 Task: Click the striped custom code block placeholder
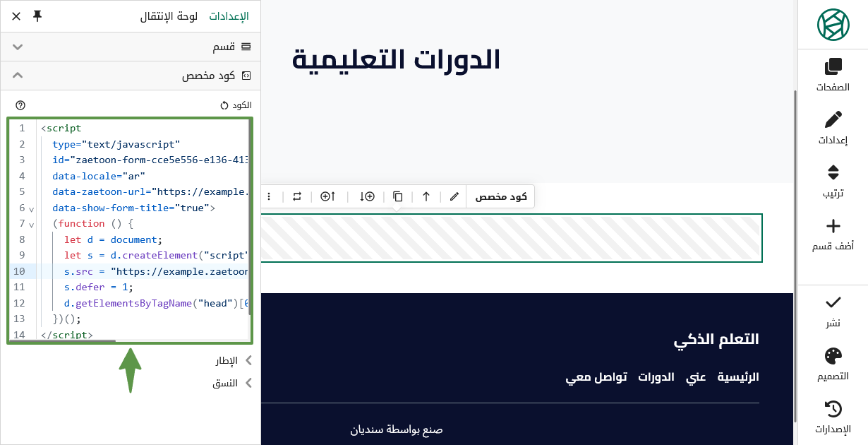[512, 238]
